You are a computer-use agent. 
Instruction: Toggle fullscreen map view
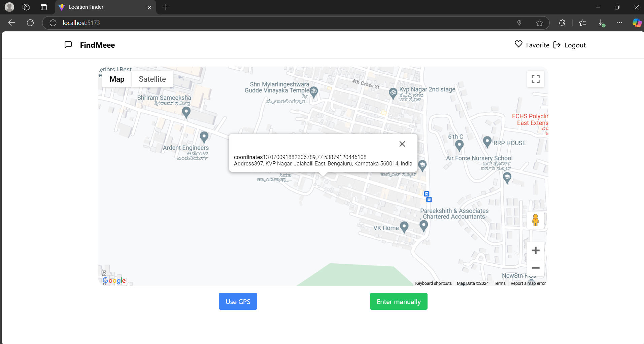(x=536, y=79)
